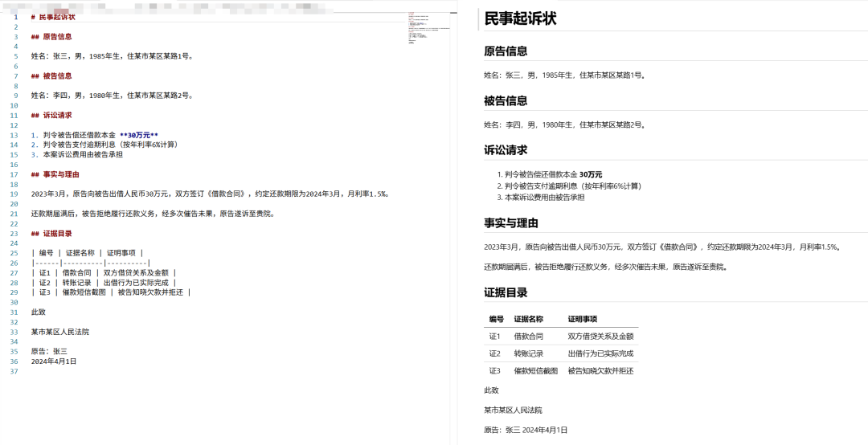Click the '# 民事起诉状' line in the editor
This screenshot has height=445, width=868.
click(x=53, y=17)
